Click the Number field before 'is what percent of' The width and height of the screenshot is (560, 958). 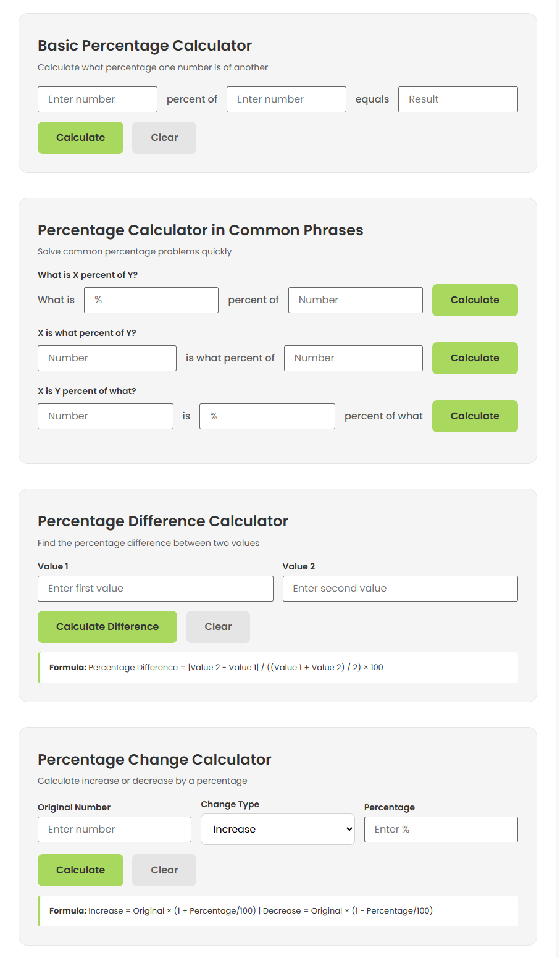coord(106,358)
